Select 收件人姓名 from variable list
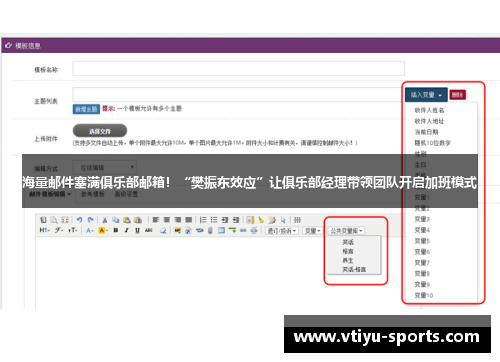Image resolution: width=500 pixels, height=362 pixels. (x=429, y=110)
